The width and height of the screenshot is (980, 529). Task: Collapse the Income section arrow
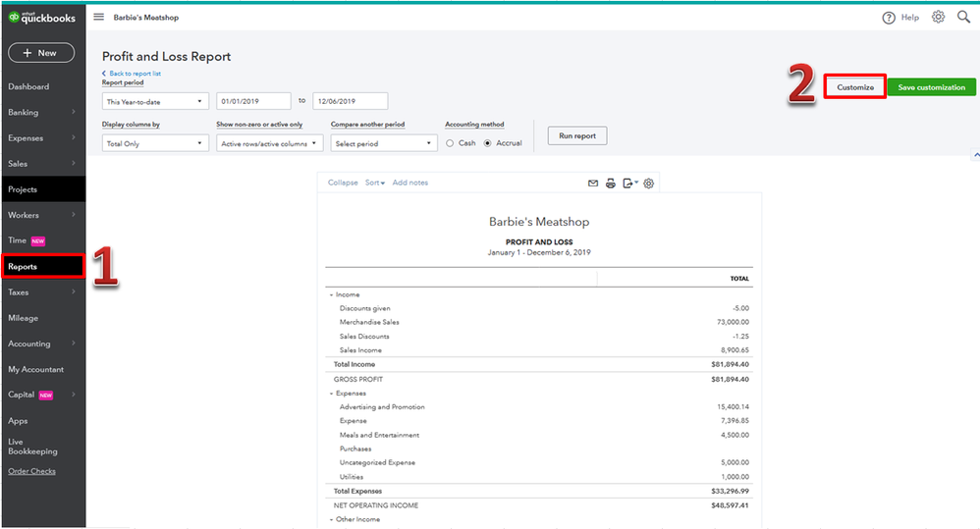tap(331, 294)
